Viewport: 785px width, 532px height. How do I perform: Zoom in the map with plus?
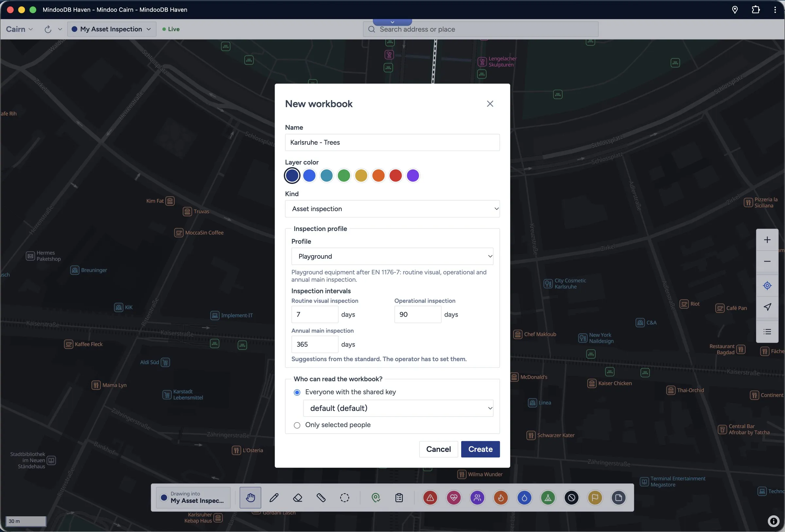[767, 240]
